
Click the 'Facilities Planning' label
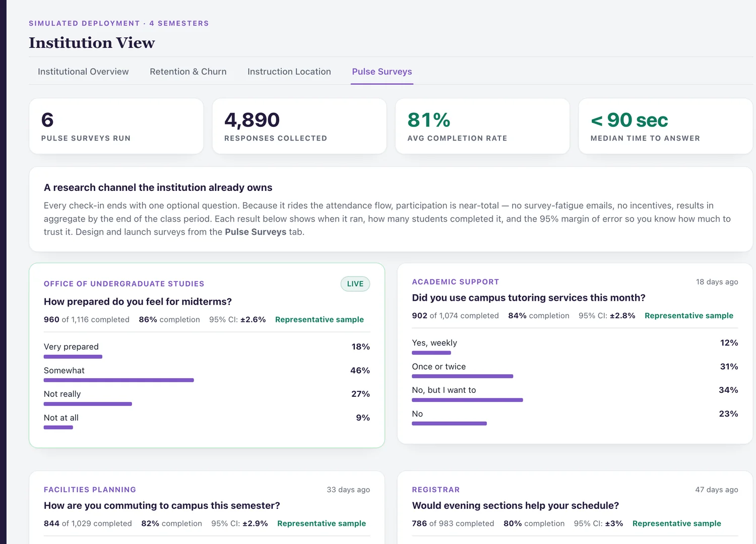pyautogui.click(x=90, y=490)
